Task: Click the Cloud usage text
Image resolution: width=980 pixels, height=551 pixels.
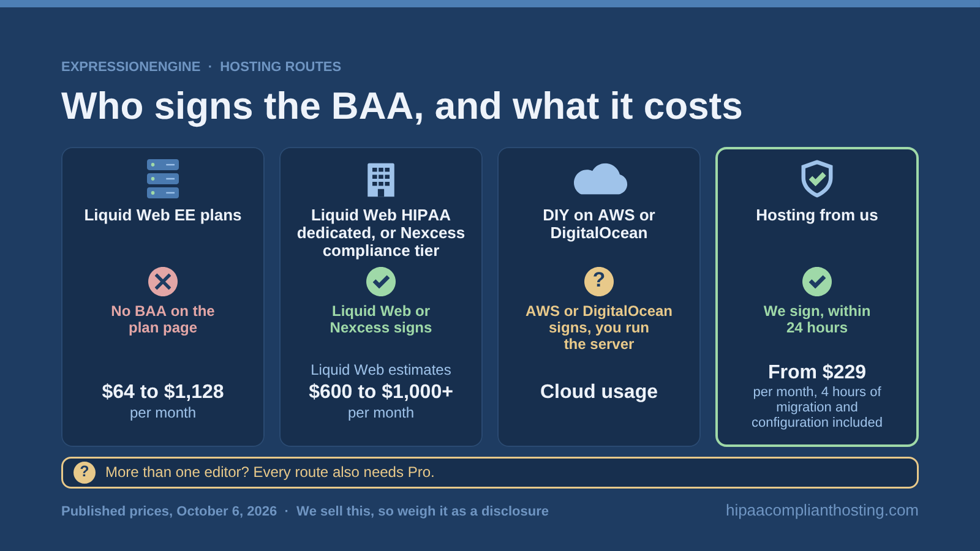Action: point(599,391)
